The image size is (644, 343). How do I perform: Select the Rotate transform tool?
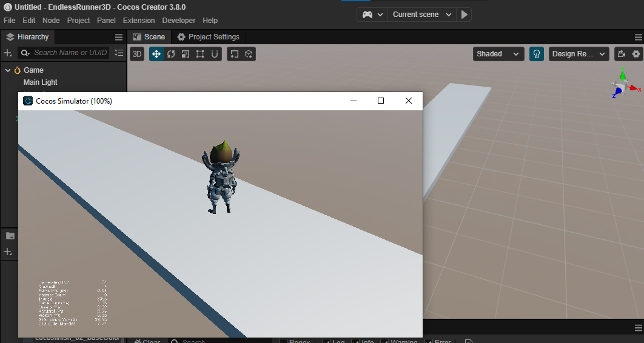click(x=171, y=54)
